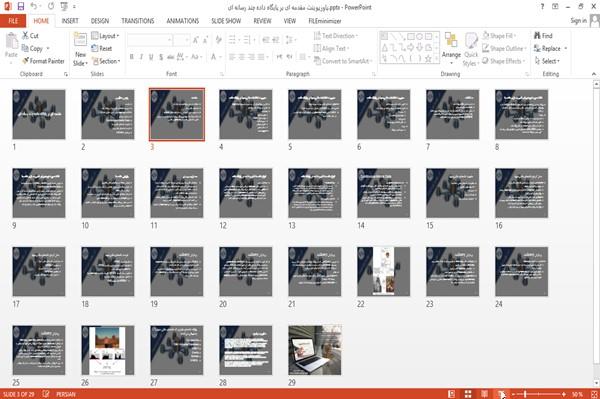Decrease font size with small A icon
This screenshot has width=600, height=399.
coord(206,39)
